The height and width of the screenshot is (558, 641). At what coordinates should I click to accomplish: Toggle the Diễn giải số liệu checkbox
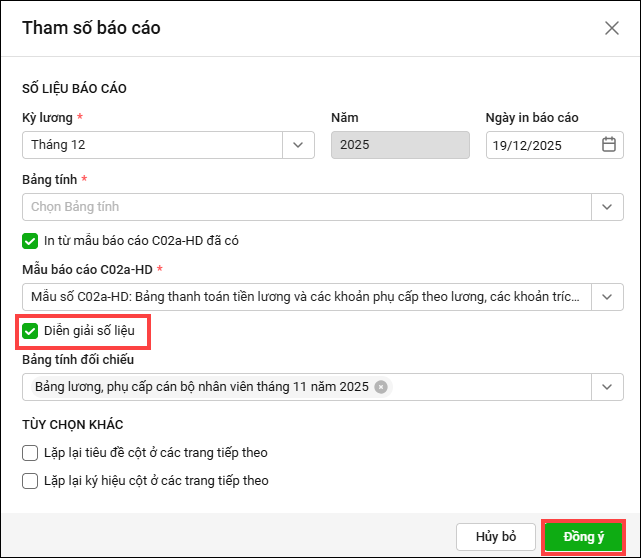pyautogui.click(x=30, y=330)
